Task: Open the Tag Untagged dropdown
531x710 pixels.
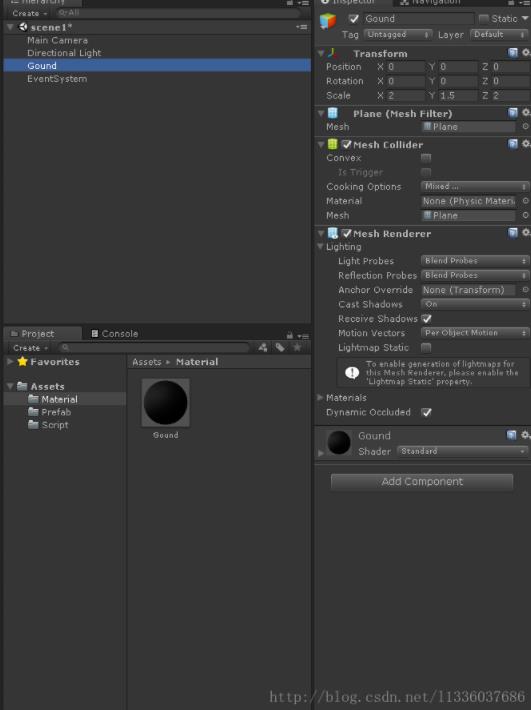Action: [x=397, y=34]
